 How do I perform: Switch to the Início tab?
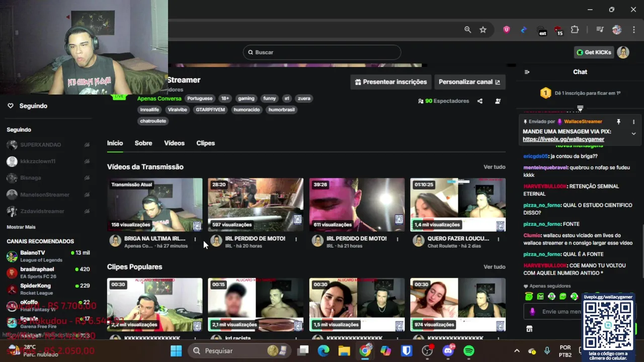point(115,143)
